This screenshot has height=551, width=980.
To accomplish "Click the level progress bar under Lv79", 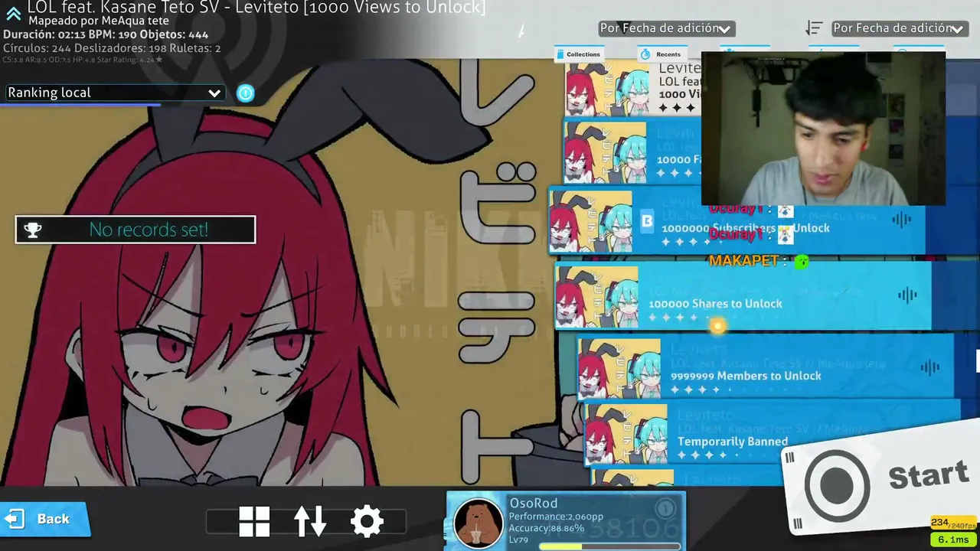I will [609, 546].
